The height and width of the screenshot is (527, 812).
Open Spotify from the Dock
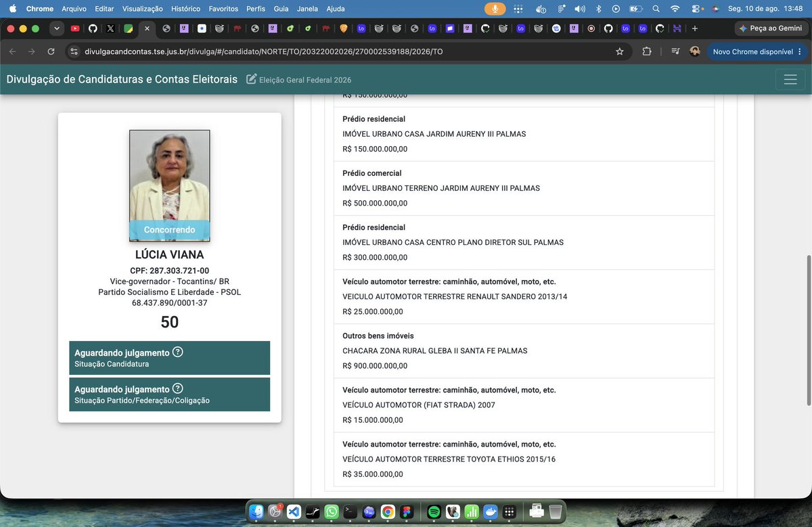434,512
